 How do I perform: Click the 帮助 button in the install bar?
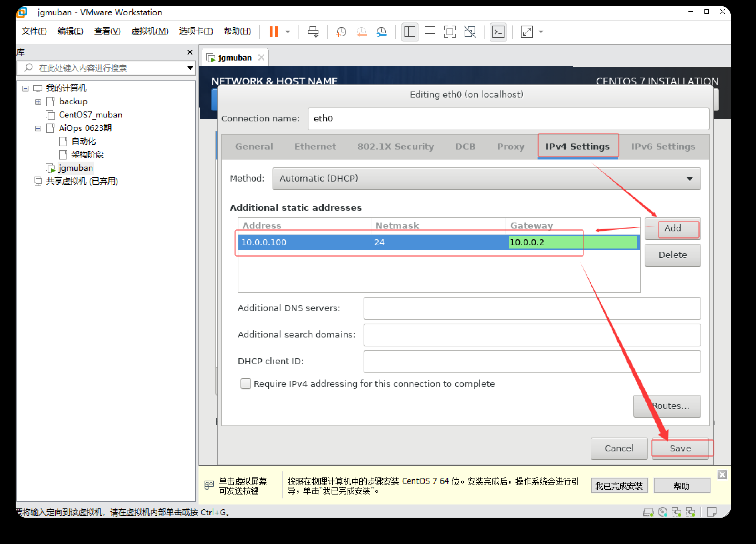[682, 486]
